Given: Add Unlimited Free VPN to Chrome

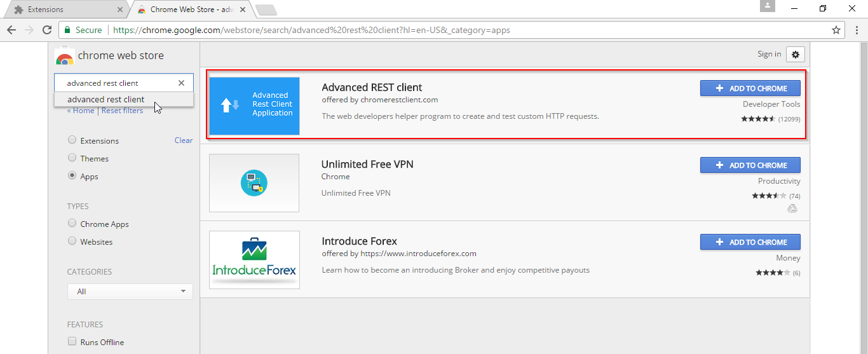Looking at the screenshot, I should [750, 165].
